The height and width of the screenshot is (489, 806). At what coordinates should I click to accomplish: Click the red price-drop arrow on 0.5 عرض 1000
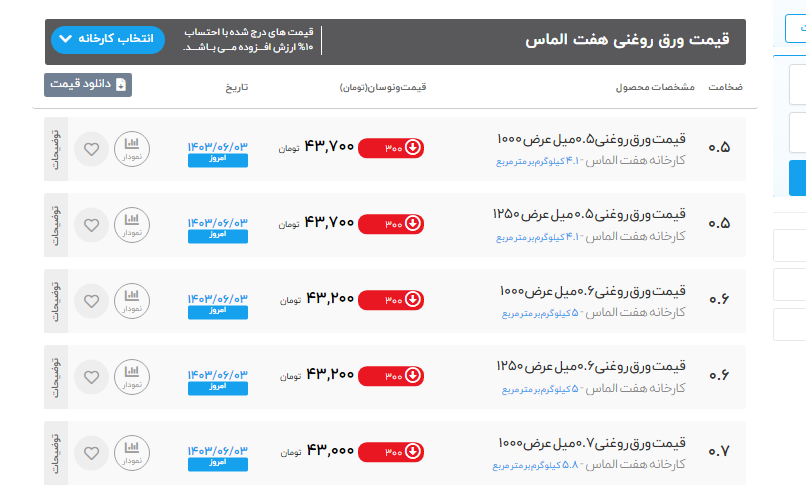[x=412, y=147]
